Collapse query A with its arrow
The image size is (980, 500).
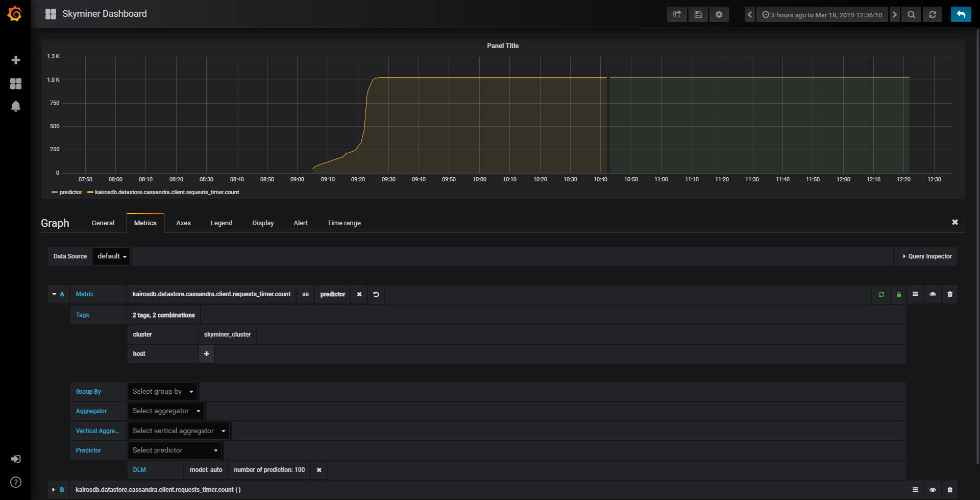tap(54, 294)
